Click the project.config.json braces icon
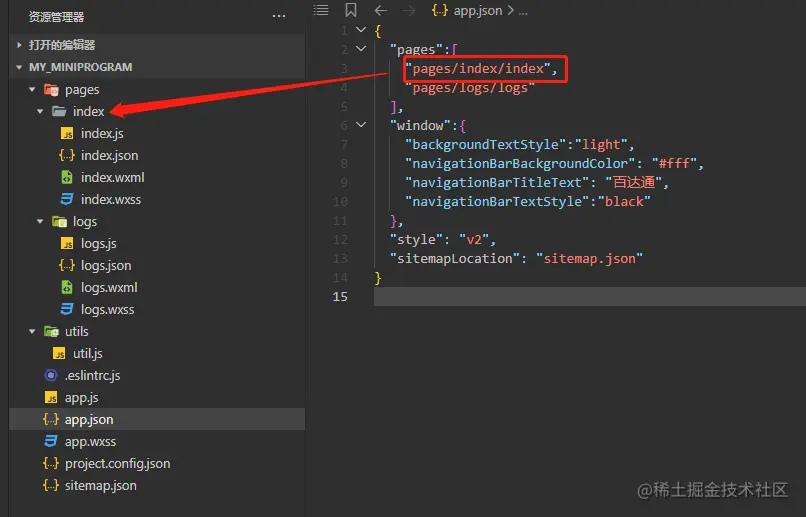The image size is (806, 517). (x=51, y=463)
